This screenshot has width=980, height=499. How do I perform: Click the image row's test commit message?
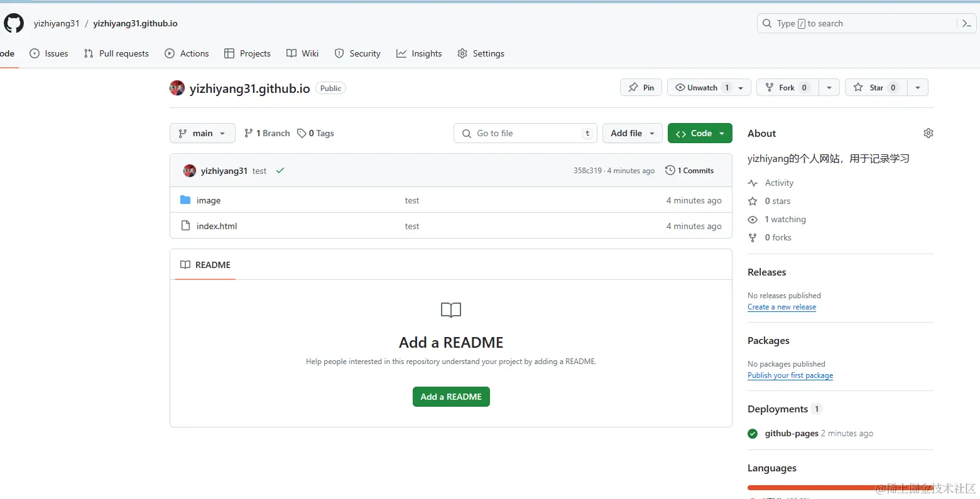coord(412,200)
